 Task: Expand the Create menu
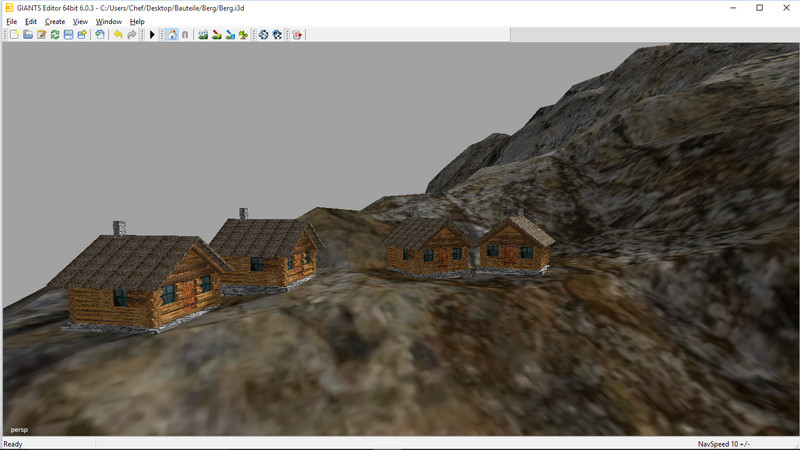tap(55, 21)
